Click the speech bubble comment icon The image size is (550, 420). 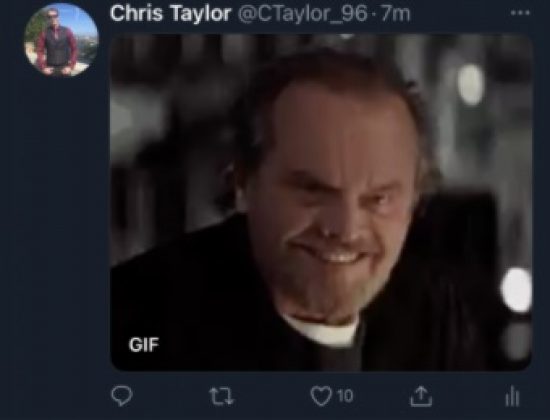pyautogui.click(x=122, y=395)
